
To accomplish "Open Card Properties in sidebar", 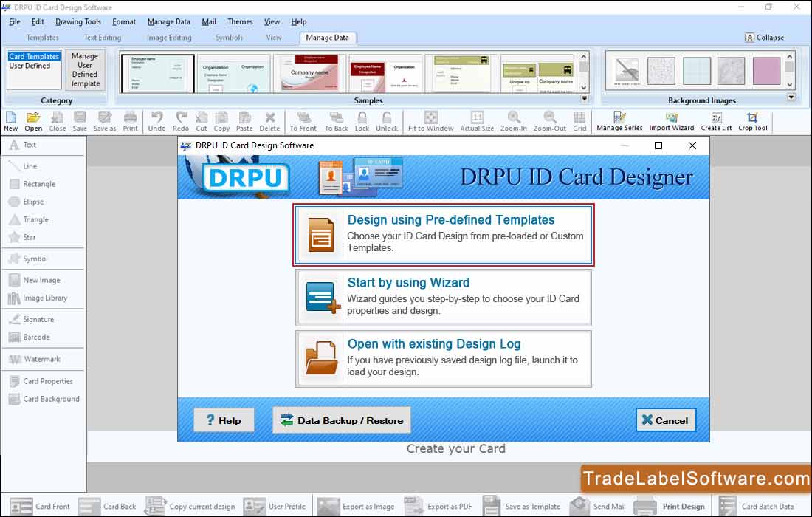I will click(41, 381).
